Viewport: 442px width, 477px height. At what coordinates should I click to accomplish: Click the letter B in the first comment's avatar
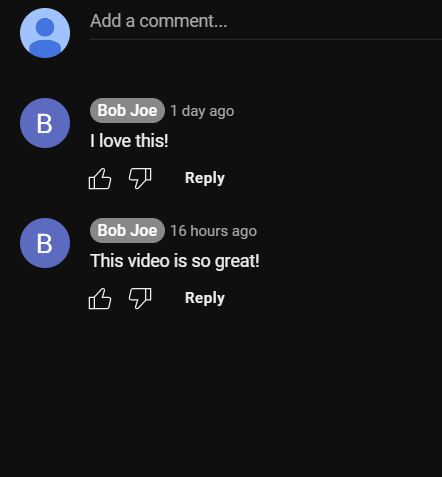tap(44, 124)
